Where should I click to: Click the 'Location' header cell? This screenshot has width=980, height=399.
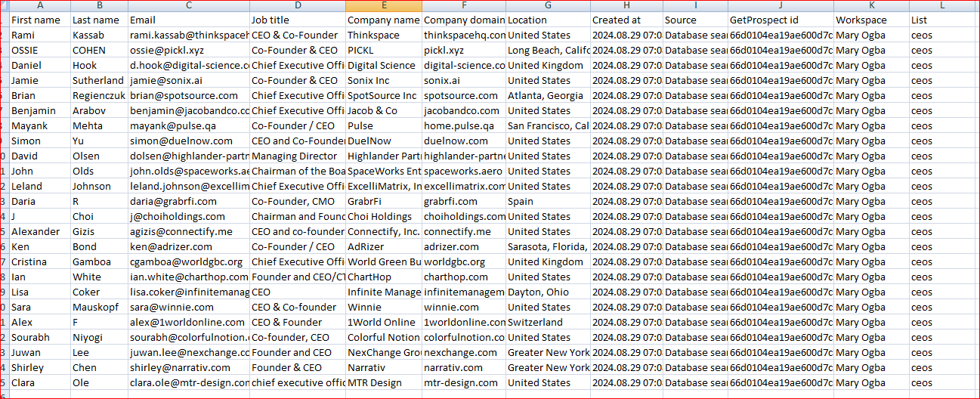pyautogui.click(x=548, y=20)
